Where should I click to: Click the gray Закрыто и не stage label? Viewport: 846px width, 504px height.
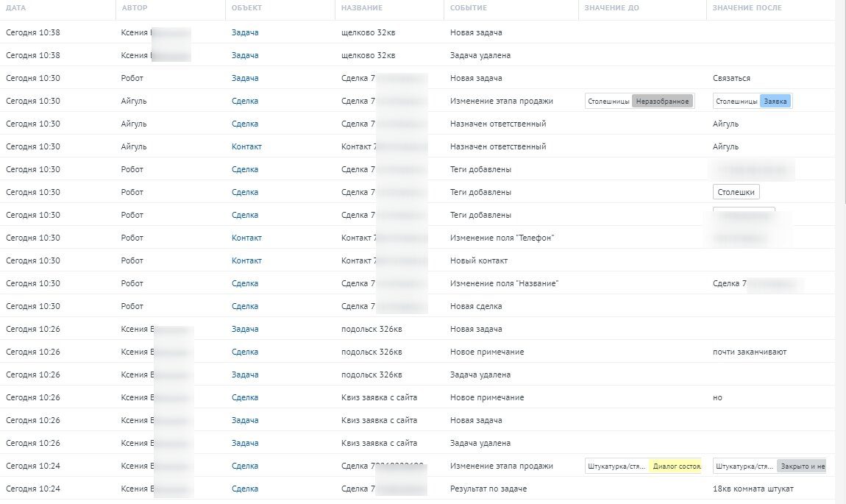803,466
